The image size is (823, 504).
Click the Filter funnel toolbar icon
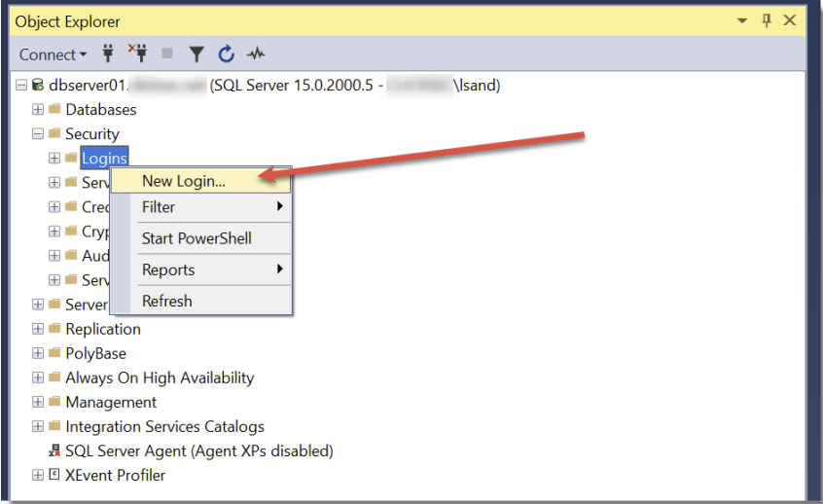pyautogui.click(x=197, y=54)
